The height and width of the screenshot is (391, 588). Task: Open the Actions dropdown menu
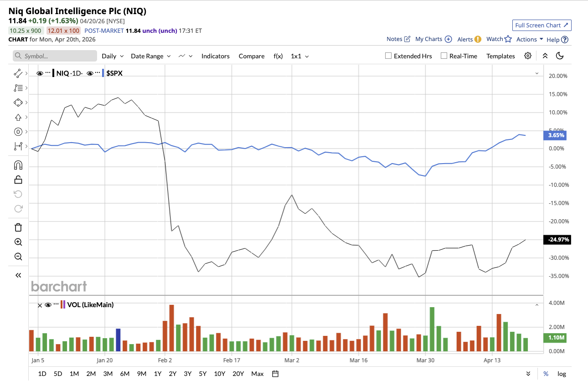530,39
